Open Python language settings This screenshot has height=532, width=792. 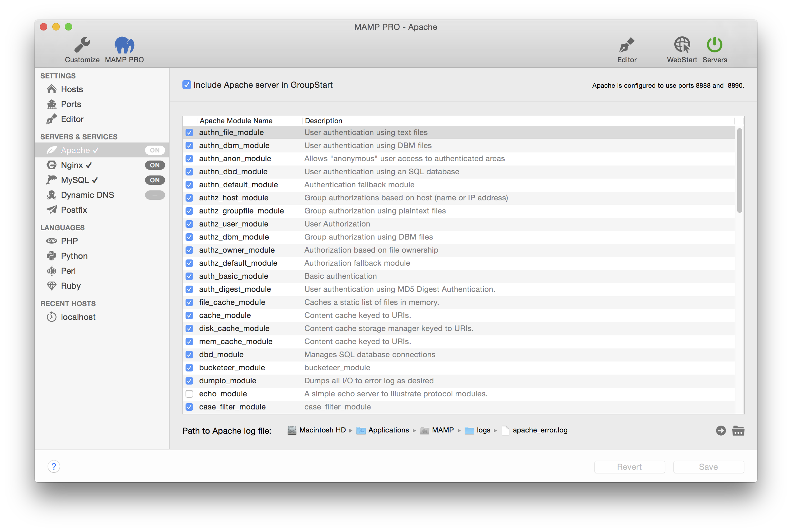[x=74, y=256]
